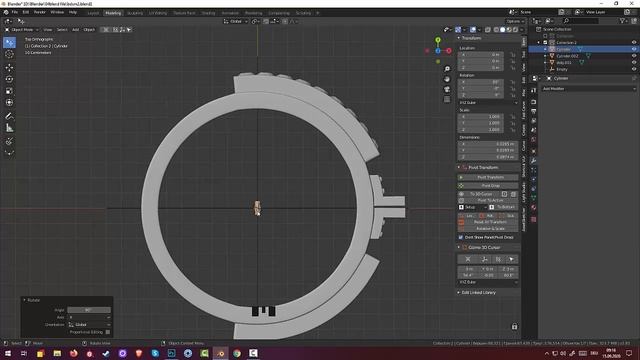Open the File menu
Viewport: 640px width, 360px height.
15,12
